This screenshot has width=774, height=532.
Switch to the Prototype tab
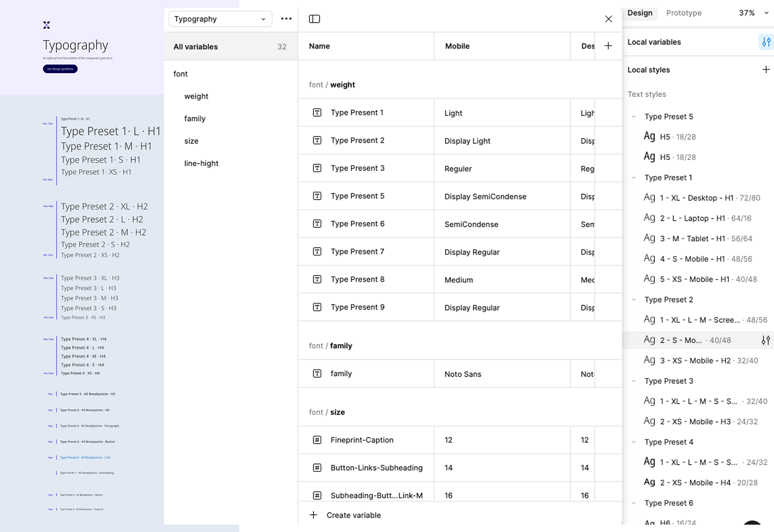coord(683,13)
